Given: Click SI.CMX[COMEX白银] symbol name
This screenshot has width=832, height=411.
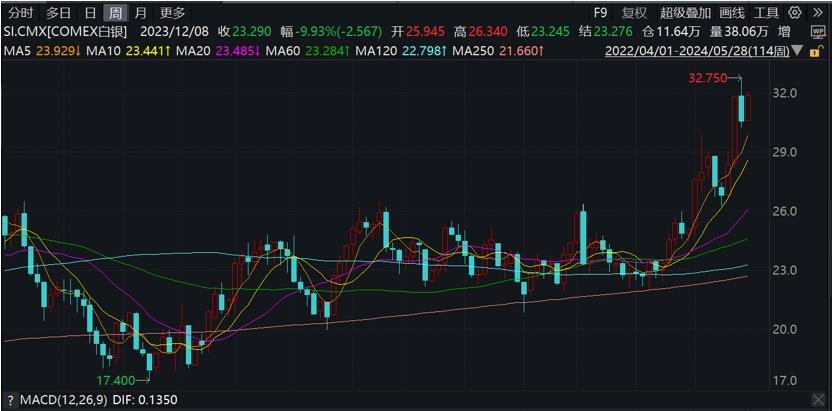Looking at the screenshot, I should coord(66,32).
